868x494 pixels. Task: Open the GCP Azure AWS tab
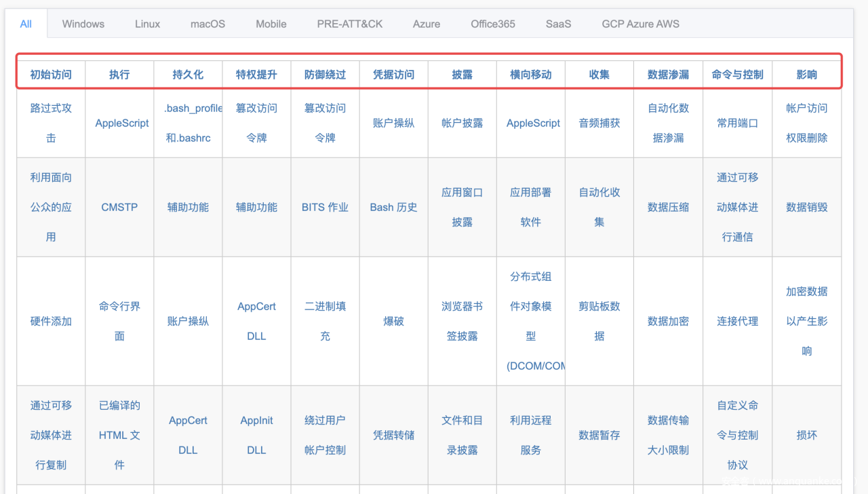pyautogui.click(x=640, y=24)
